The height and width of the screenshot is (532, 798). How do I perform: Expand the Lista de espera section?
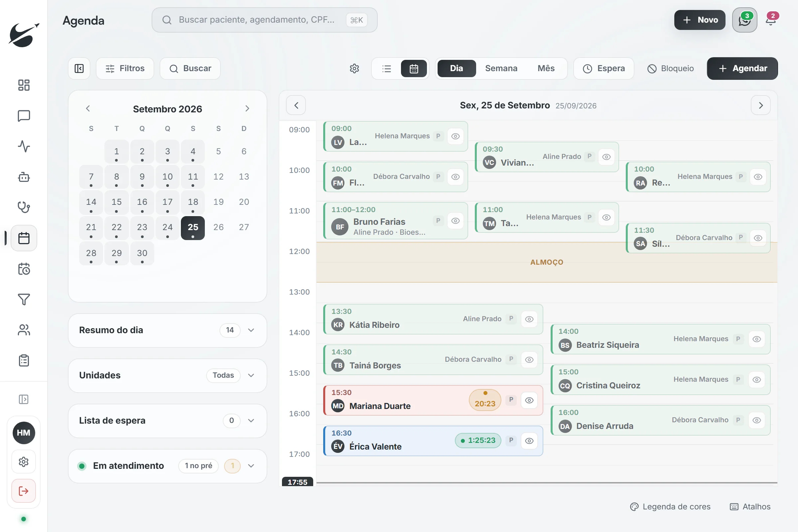click(167, 421)
